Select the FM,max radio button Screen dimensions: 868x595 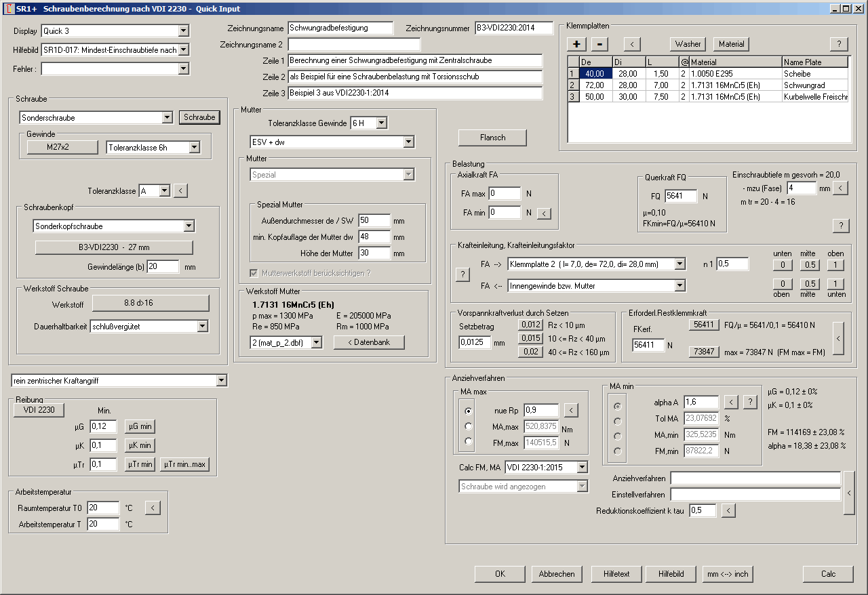468,442
